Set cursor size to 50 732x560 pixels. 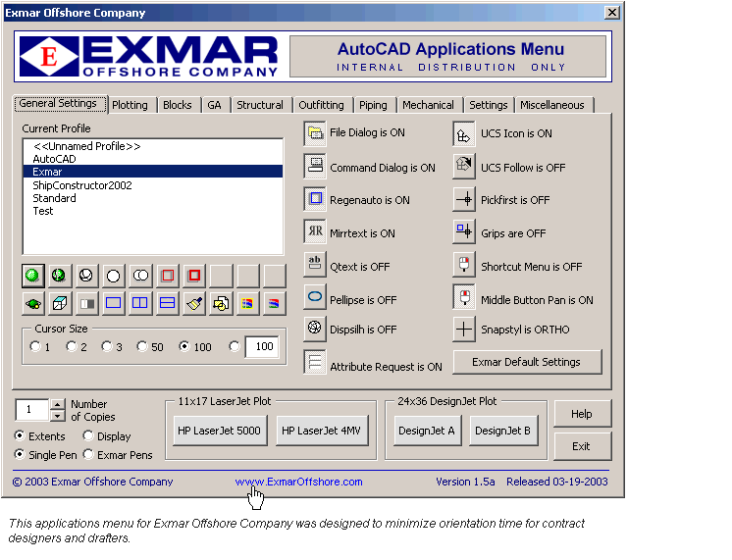pos(142,346)
